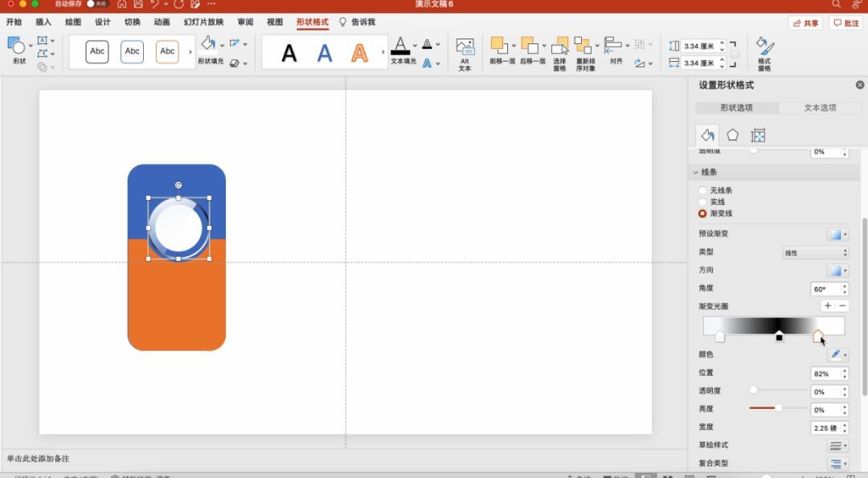Click the 批注 comments button
This screenshot has width=868, height=478.
tap(845, 23)
